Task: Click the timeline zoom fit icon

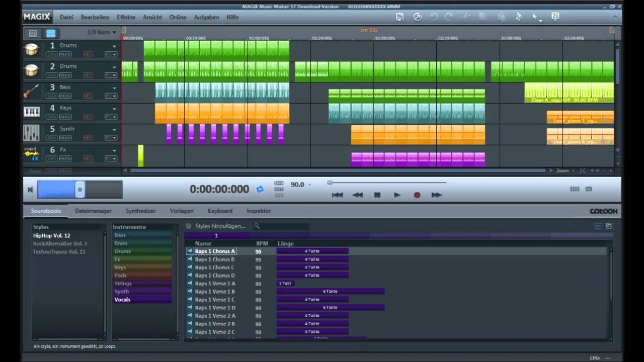Action: (x=583, y=170)
